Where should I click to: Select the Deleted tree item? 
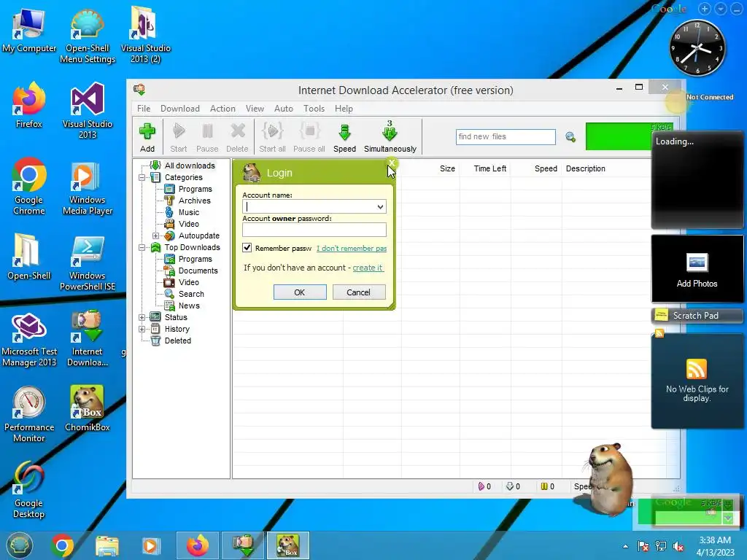pos(178,341)
